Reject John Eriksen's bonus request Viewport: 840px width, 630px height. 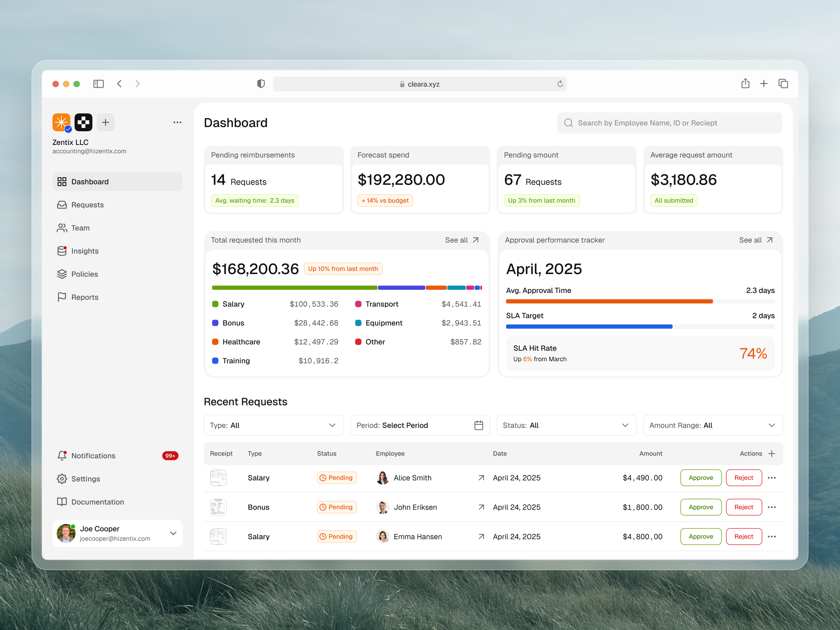tap(743, 507)
